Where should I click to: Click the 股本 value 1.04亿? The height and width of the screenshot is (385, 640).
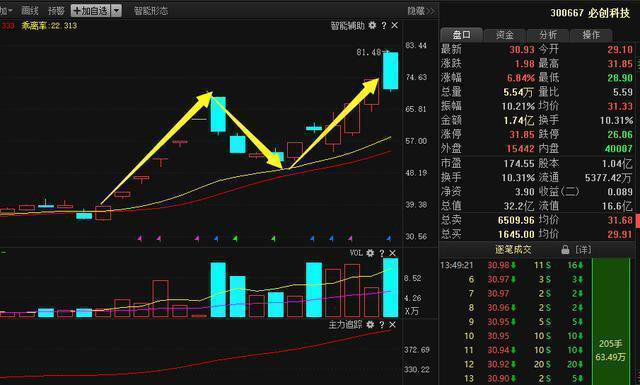click(x=617, y=164)
